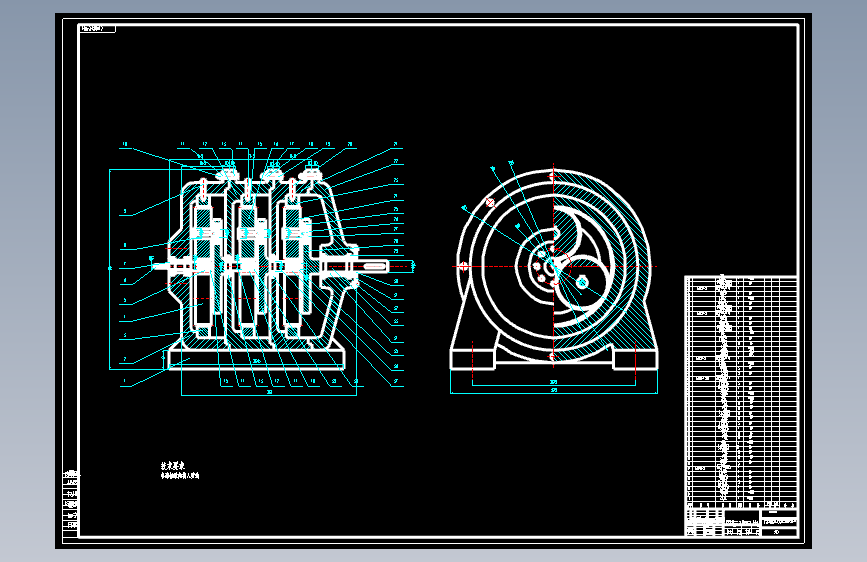Click the parts list table above the title block

point(741,392)
